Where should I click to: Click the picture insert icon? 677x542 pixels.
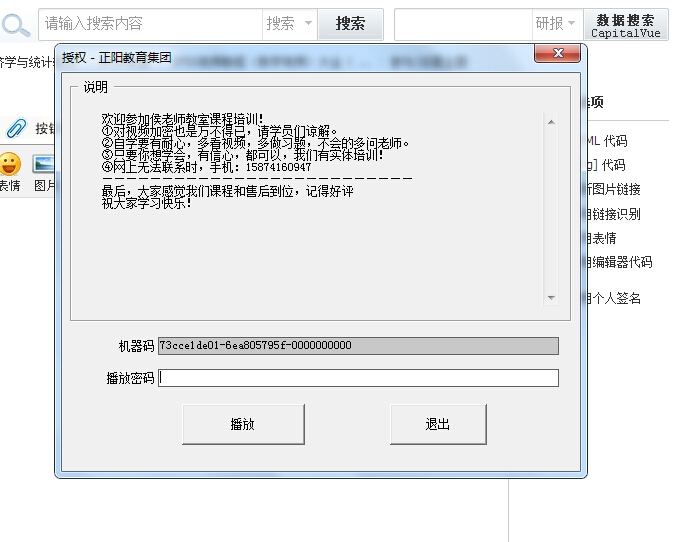pos(44,164)
